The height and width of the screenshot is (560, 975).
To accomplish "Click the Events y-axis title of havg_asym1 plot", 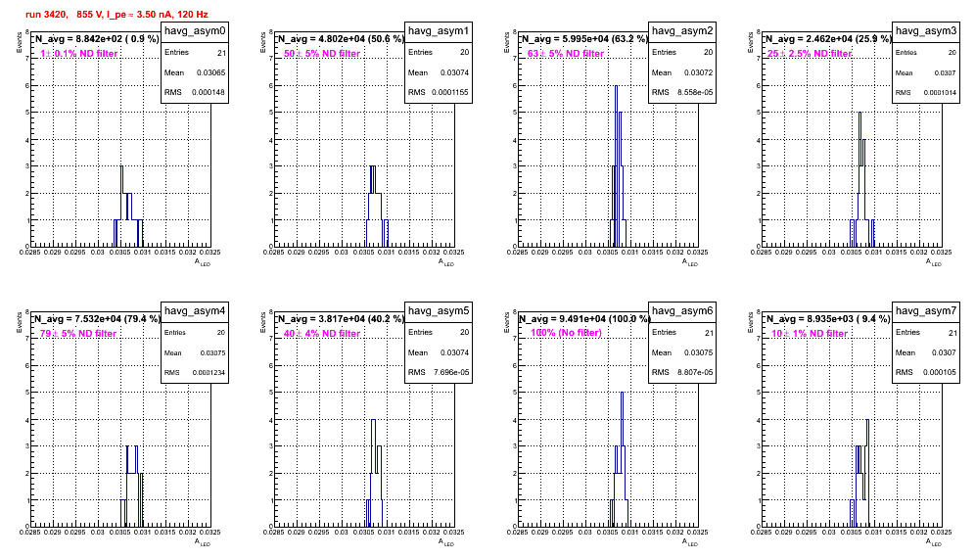I will tap(262, 43).
